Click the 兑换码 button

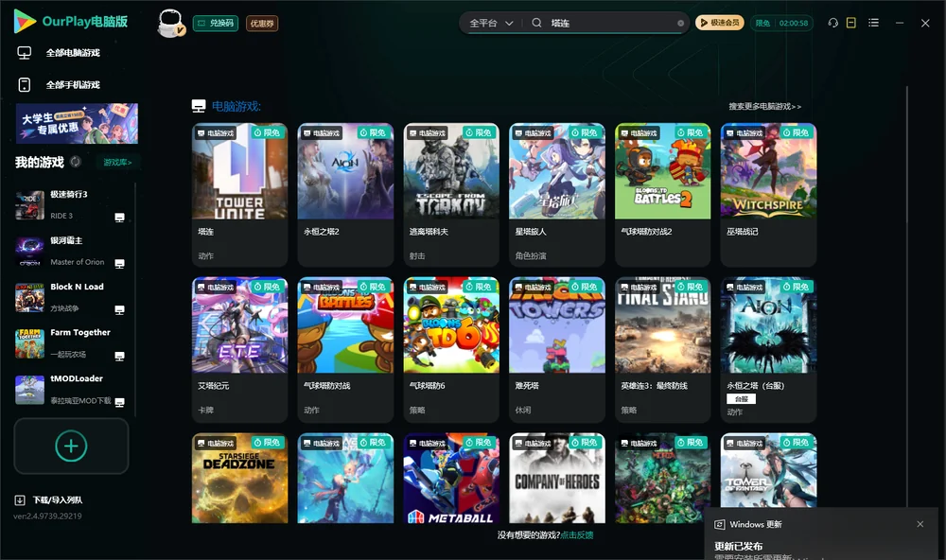click(216, 23)
